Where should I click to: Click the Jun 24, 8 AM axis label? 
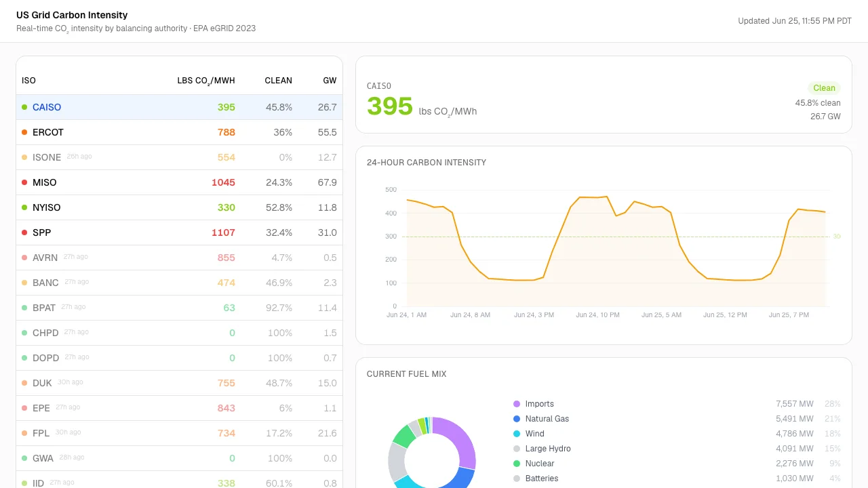[x=470, y=315]
